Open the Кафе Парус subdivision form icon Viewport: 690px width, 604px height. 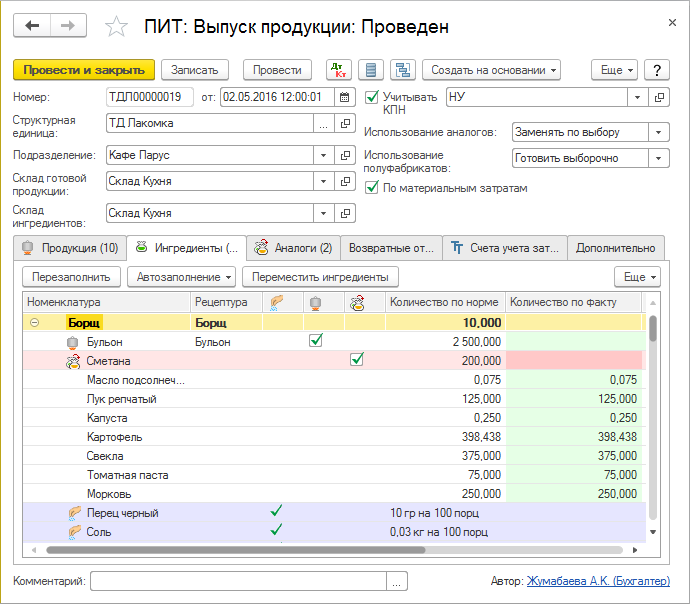pos(346,155)
